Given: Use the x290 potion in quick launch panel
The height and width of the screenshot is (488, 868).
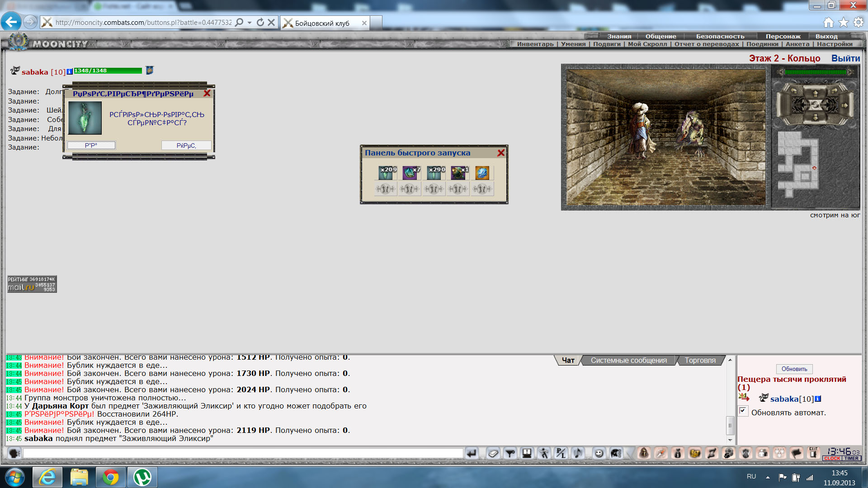Looking at the screenshot, I should point(434,173).
